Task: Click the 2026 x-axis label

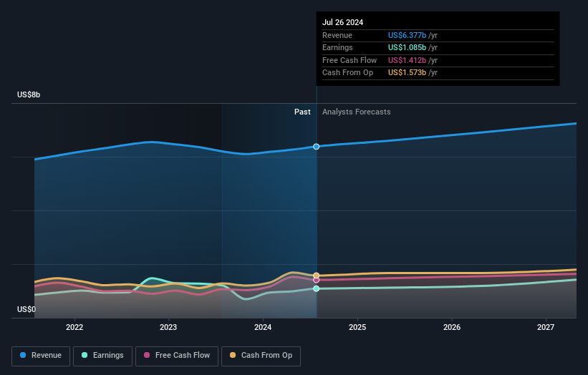Action: coord(452,327)
